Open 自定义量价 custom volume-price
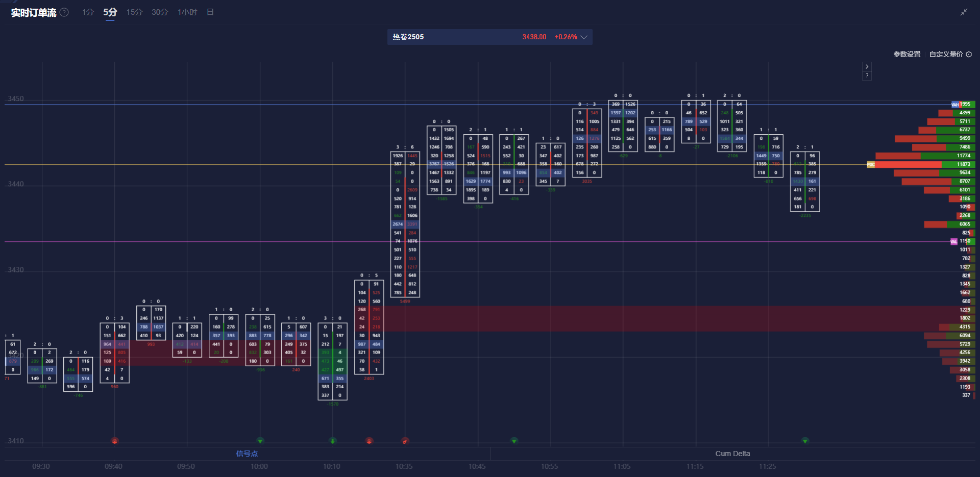 click(946, 54)
